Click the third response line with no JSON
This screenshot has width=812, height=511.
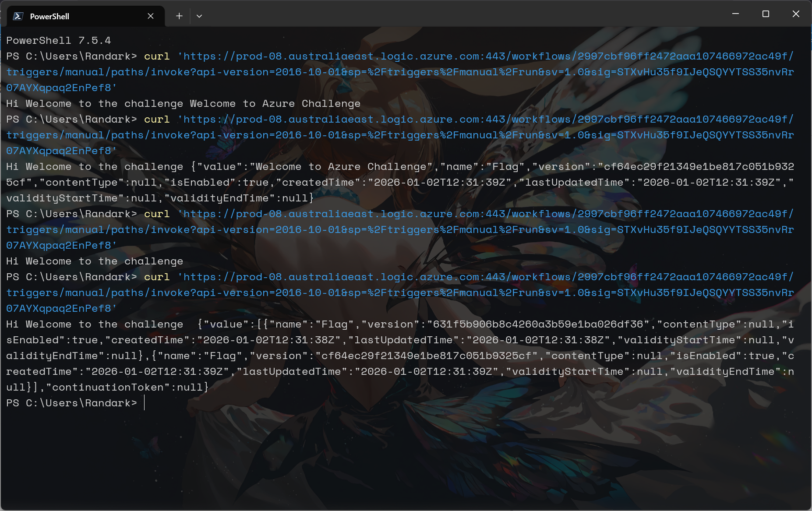point(95,261)
